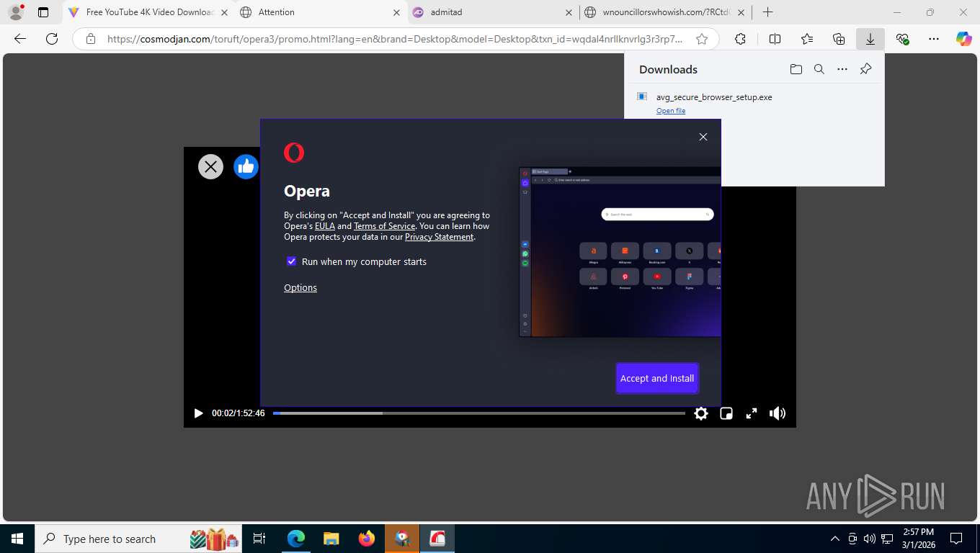Toggle picture-in-picture mode on video
The width and height of the screenshot is (980, 553).
(x=726, y=413)
